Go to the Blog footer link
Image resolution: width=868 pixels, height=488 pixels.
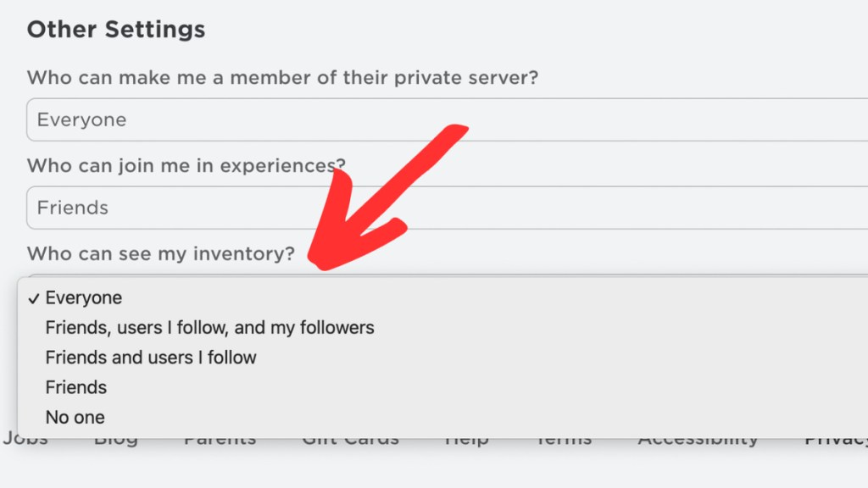pos(115,441)
